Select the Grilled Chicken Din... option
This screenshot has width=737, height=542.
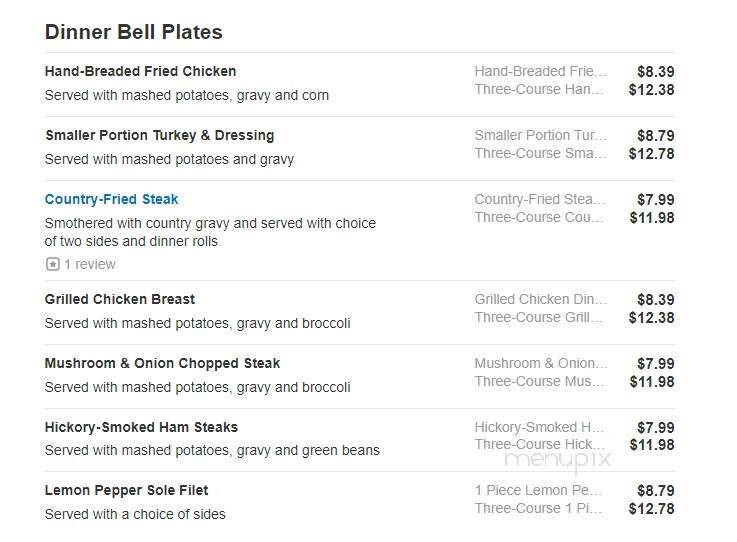point(541,299)
